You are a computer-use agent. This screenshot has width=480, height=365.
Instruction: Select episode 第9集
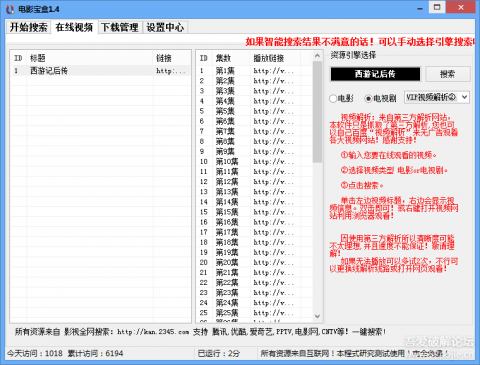coord(255,151)
